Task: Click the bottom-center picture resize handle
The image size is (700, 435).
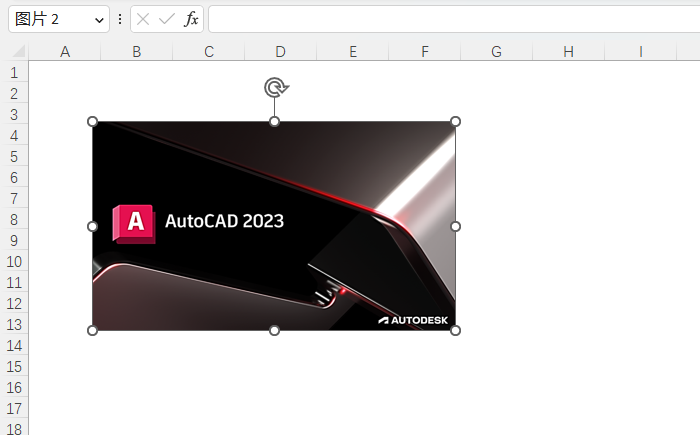Action: coord(275,330)
